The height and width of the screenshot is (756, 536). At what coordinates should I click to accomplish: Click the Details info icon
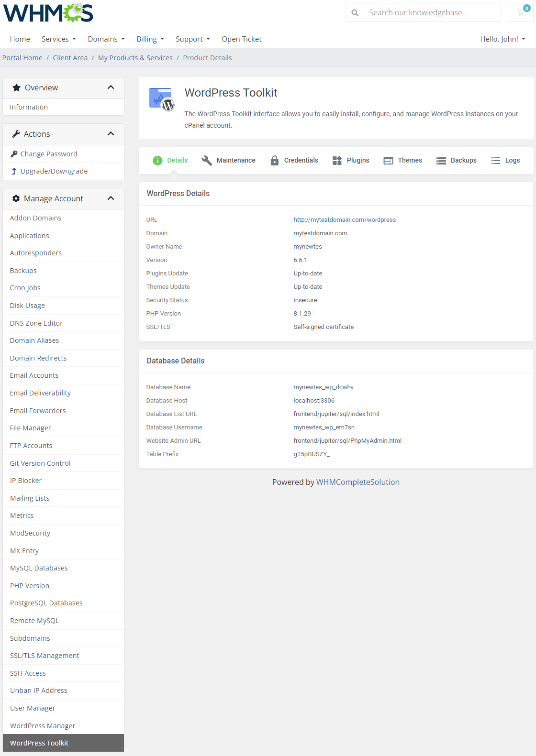pos(157,161)
